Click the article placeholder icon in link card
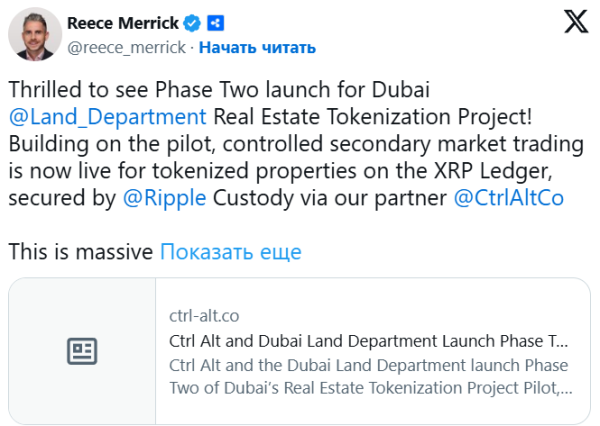 point(82,351)
